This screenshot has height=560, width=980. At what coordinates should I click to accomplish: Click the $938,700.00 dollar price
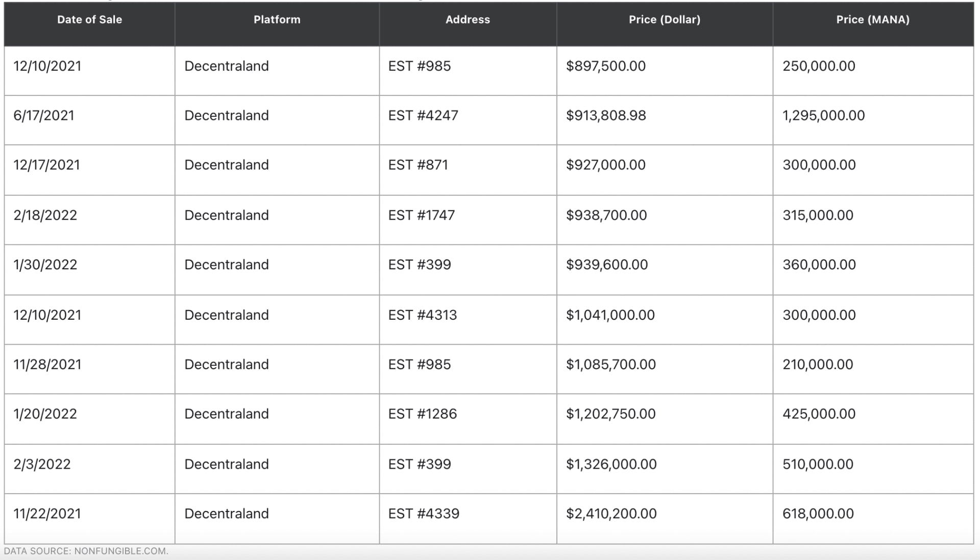606,215
